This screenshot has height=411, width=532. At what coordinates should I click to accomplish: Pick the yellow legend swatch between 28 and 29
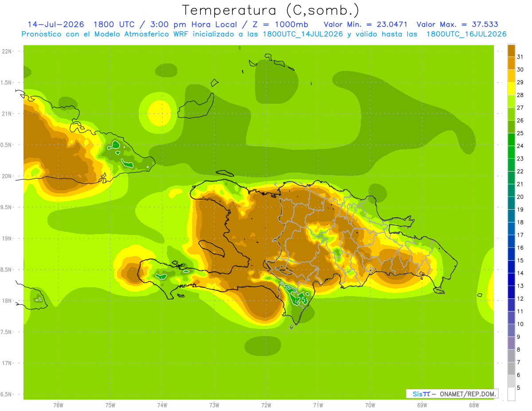(x=511, y=88)
